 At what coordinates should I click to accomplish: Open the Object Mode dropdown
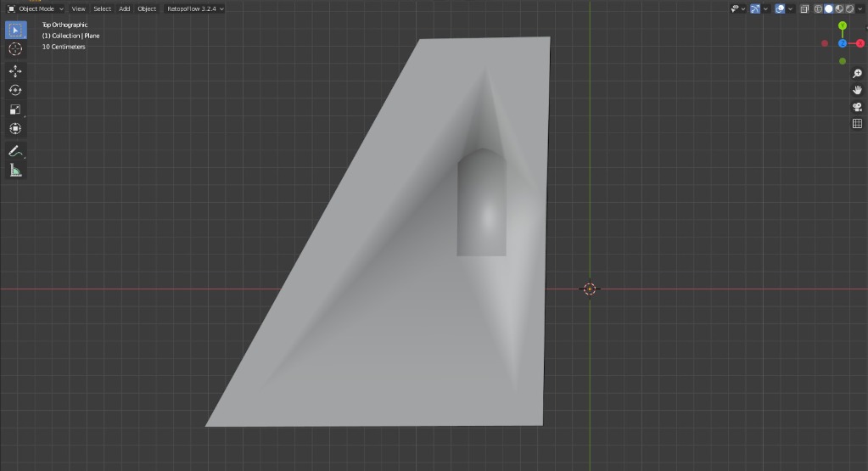(x=35, y=8)
